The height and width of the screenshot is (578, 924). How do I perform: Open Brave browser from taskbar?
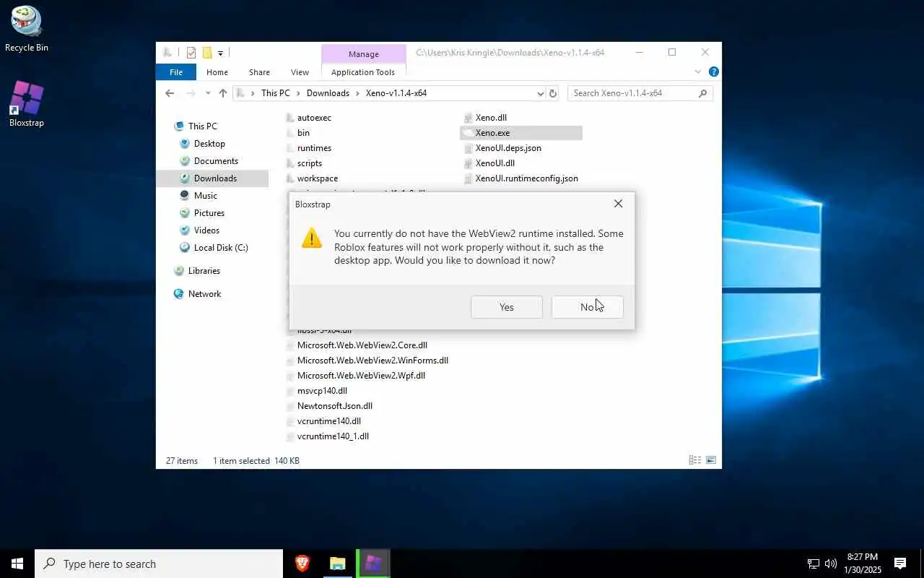tap(302, 564)
